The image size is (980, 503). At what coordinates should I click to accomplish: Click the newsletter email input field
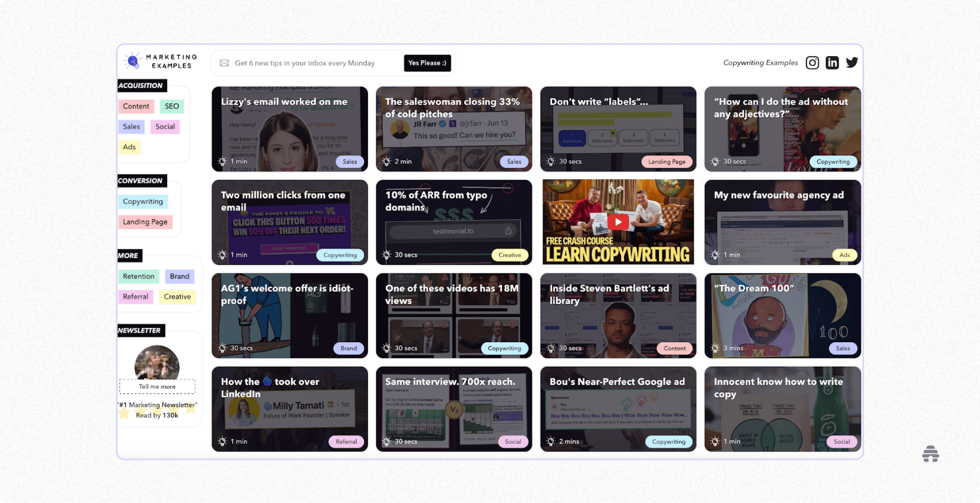(x=305, y=63)
